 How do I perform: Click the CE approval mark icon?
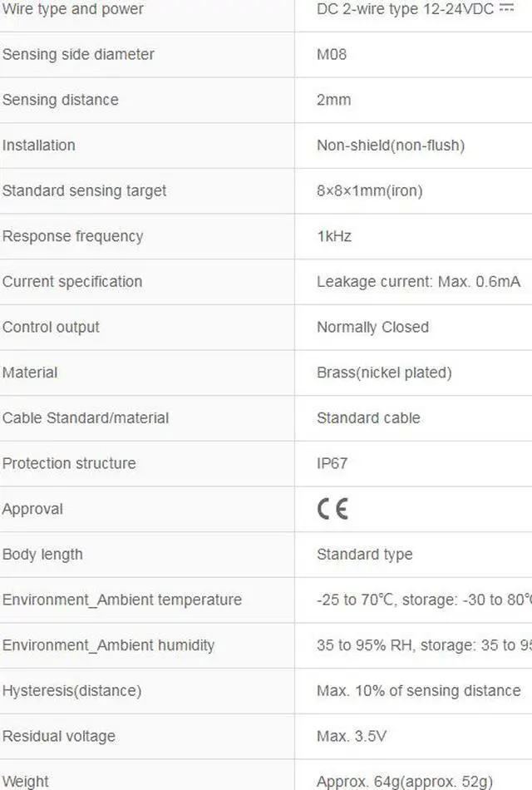(332, 509)
